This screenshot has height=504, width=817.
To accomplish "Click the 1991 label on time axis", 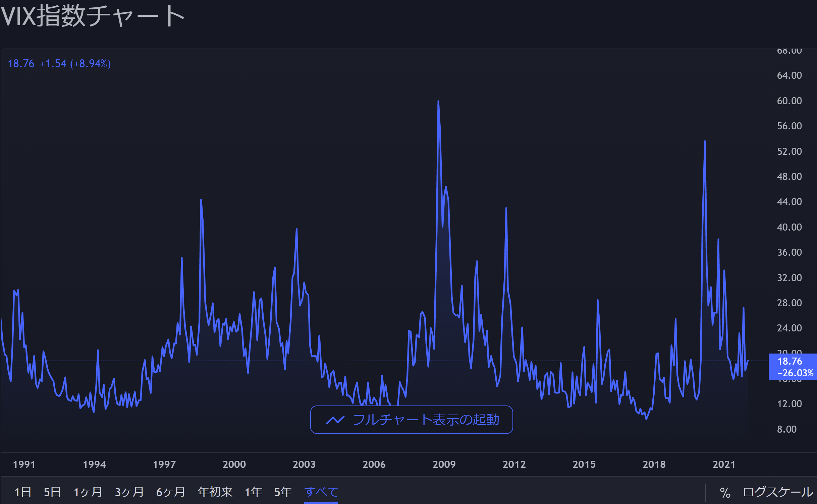I will (24, 464).
